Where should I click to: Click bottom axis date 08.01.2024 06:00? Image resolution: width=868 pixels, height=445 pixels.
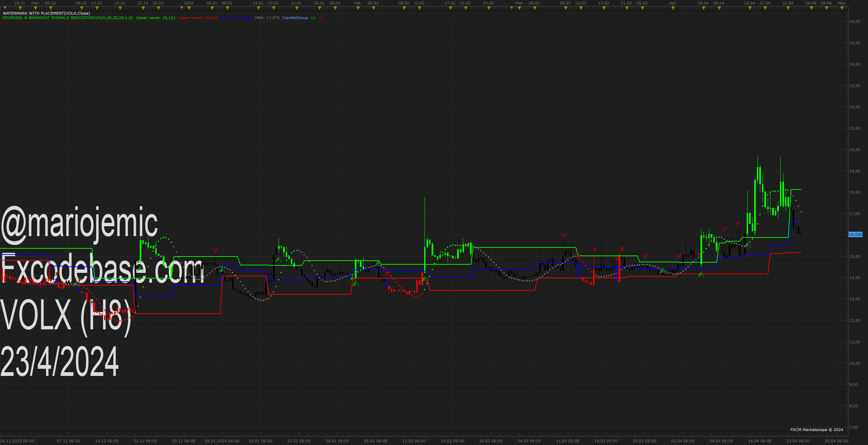tap(222, 441)
